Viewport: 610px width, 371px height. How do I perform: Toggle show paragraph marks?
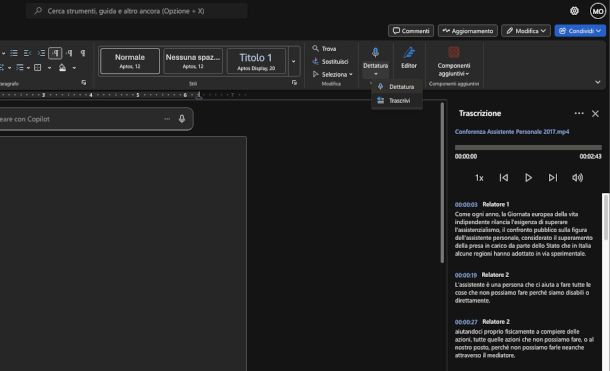point(83,53)
